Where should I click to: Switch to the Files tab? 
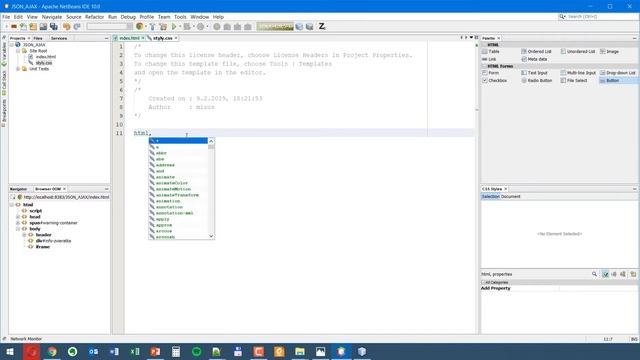tap(38, 38)
